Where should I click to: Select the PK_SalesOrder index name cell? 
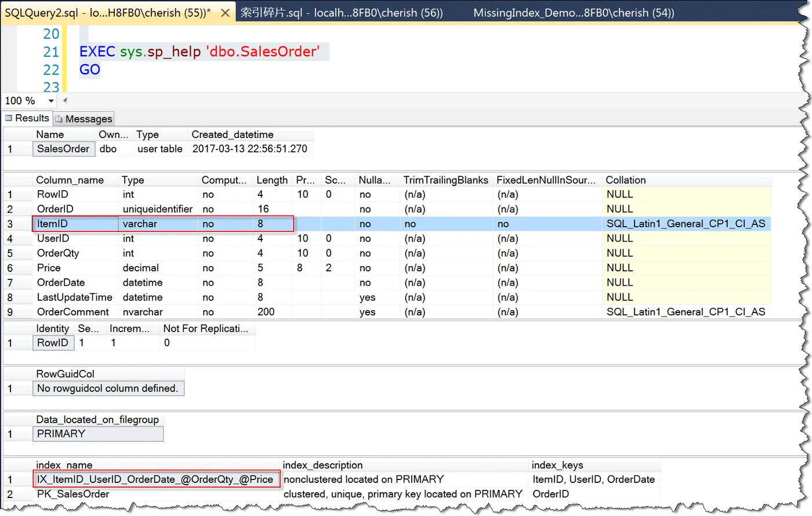coord(156,494)
